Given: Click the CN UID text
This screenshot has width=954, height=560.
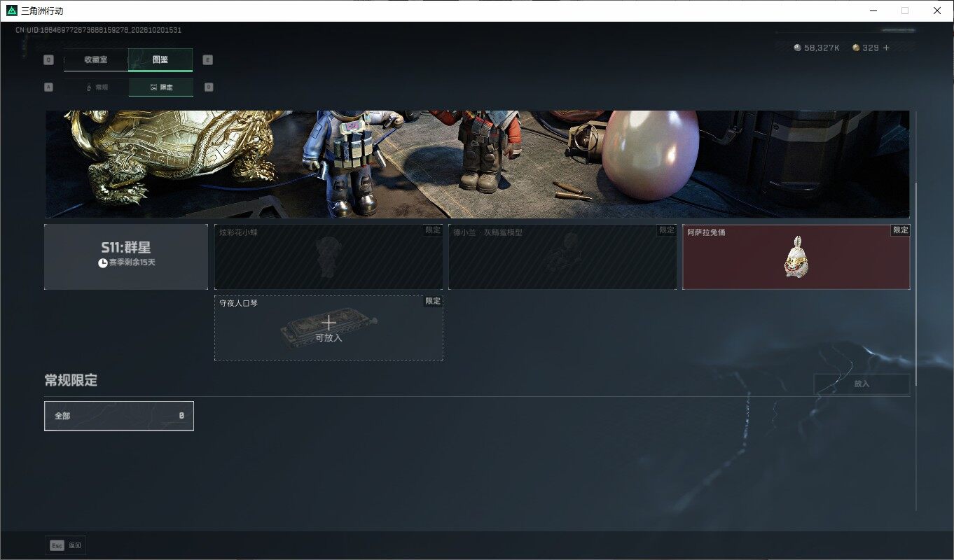Looking at the screenshot, I should coord(99,30).
